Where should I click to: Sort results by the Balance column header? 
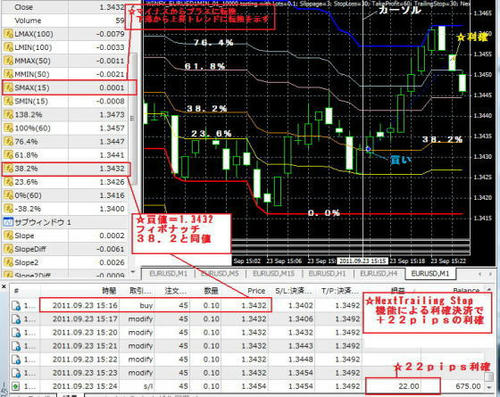pos(467,290)
